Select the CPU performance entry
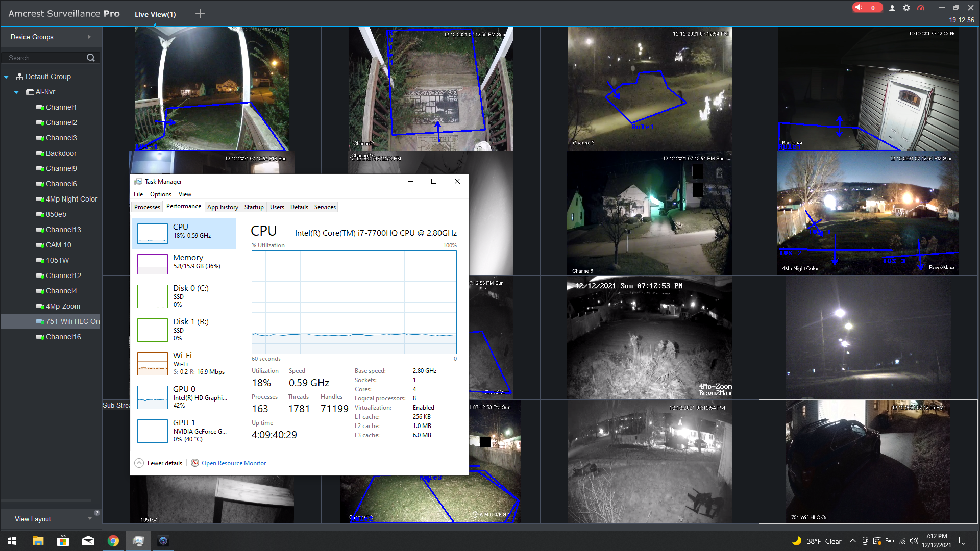 (184, 234)
